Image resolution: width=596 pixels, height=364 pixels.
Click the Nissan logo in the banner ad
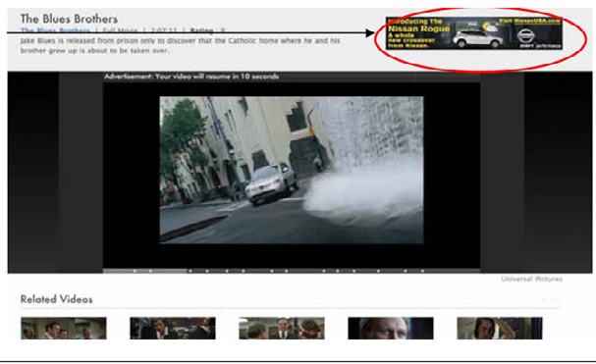(526, 35)
